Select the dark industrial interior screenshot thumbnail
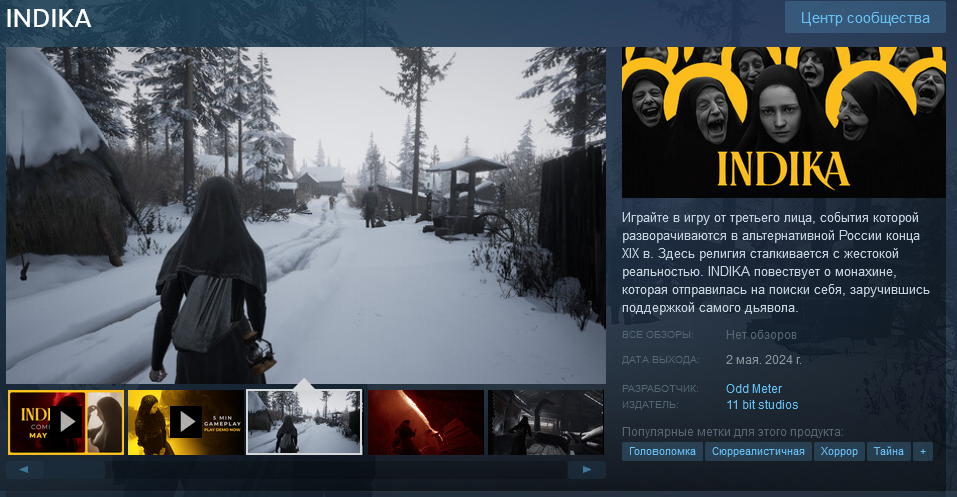Image resolution: width=957 pixels, height=497 pixels. (x=546, y=422)
